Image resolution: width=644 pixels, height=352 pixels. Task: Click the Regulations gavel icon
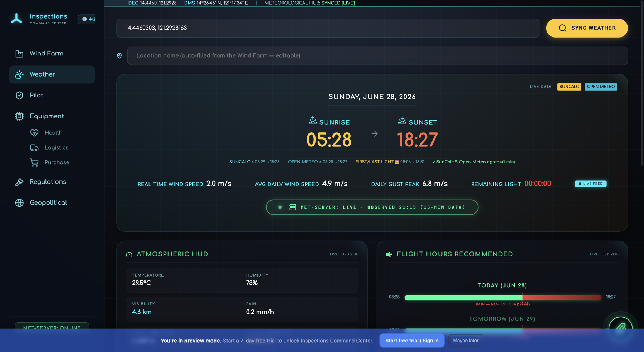(x=19, y=182)
